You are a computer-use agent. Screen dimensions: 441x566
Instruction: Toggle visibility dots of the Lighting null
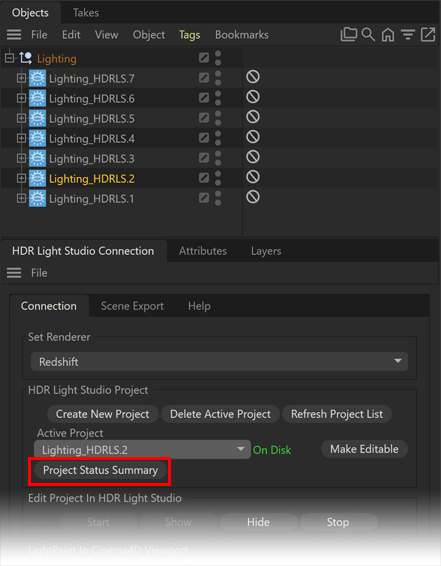218,58
